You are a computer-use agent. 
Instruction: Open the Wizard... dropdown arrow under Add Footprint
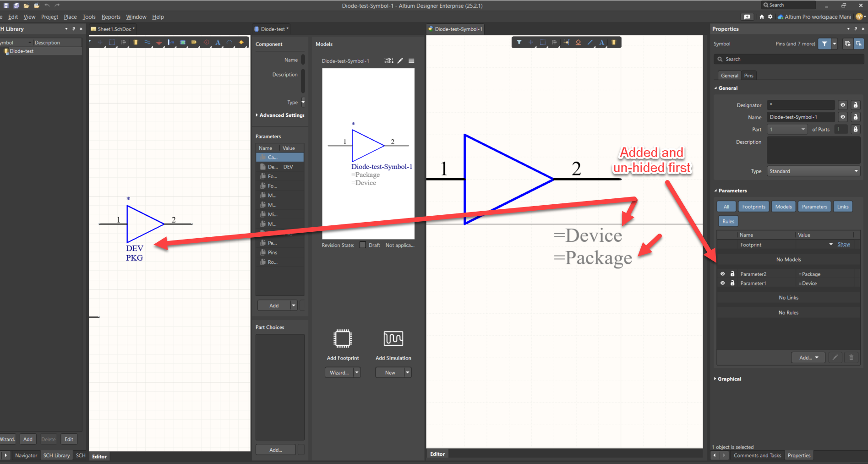357,372
